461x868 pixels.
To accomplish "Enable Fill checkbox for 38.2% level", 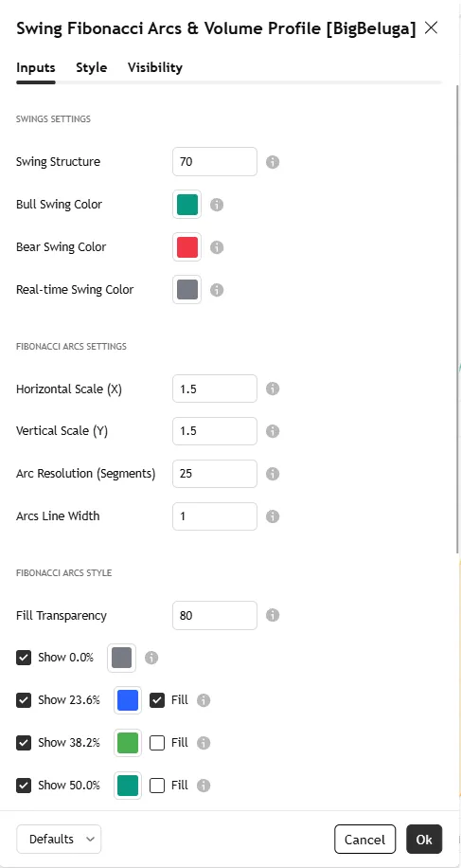I will click(157, 743).
